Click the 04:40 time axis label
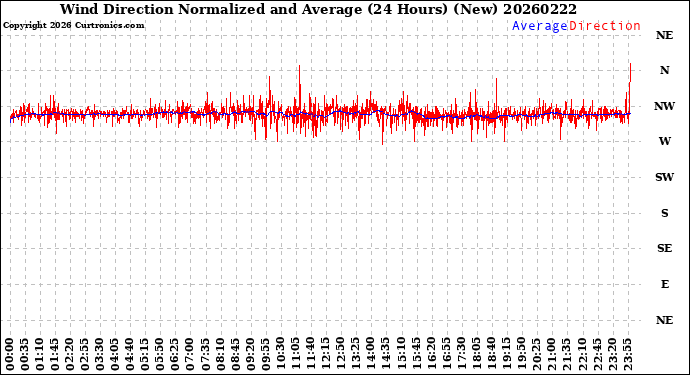Screen dimensions: 690x375 [130, 354]
